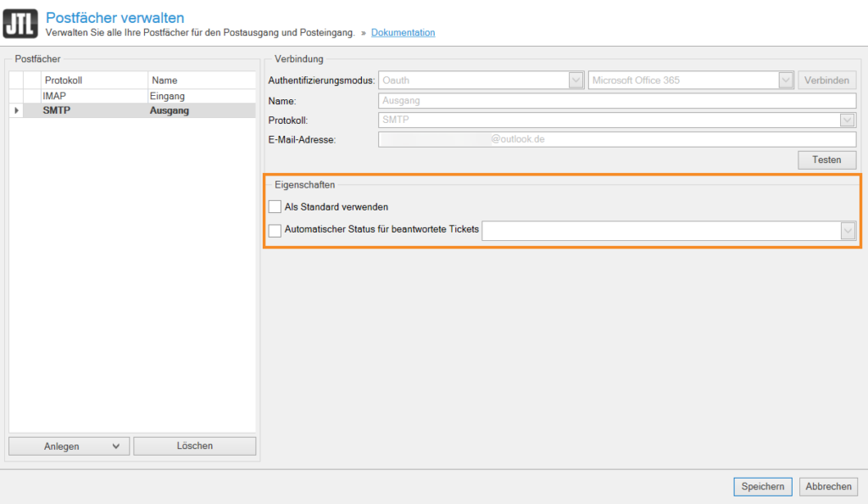The height and width of the screenshot is (504, 868).
Task: Expand the Microsoft Office 365 provider dropdown
Action: tap(786, 80)
